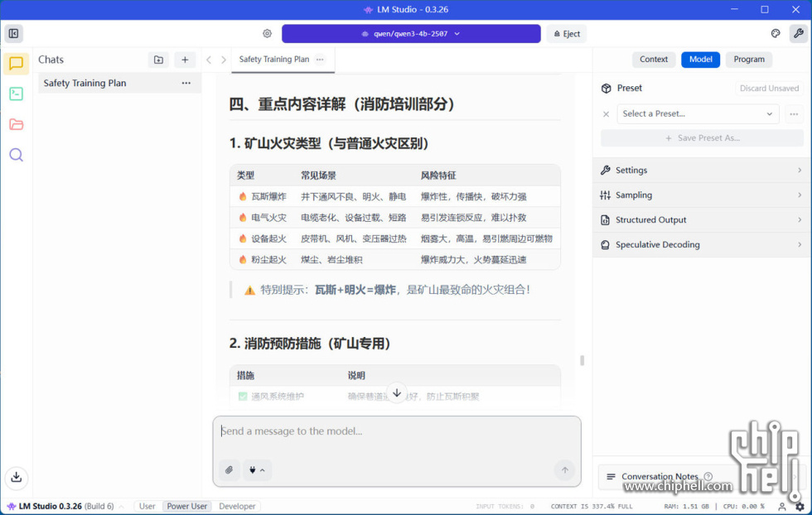Expand version info arrow beside Build 6
The width and height of the screenshot is (812, 515).
pos(121,507)
